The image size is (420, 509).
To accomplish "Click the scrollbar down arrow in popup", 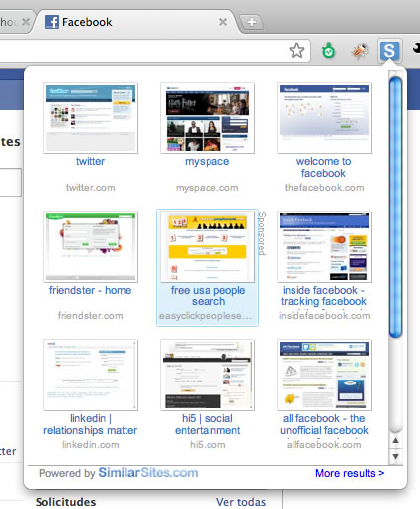I will pos(396,457).
